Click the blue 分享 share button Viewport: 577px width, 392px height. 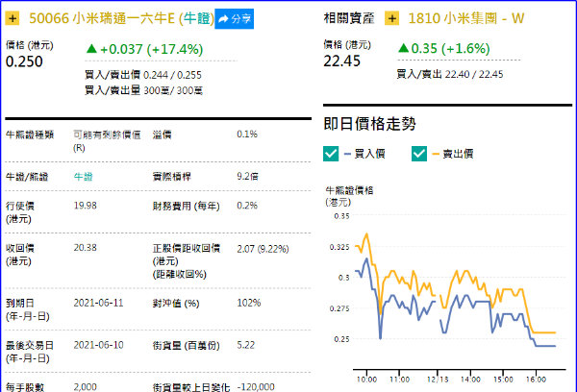click(x=234, y=19)
